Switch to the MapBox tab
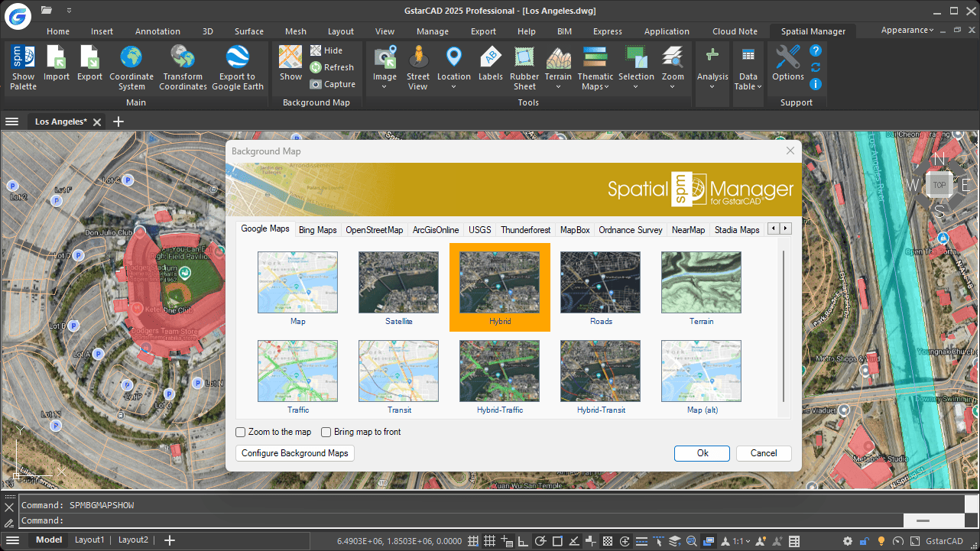Screen dimensions: 980x551 pyautogui.click(x=575, y=229)
